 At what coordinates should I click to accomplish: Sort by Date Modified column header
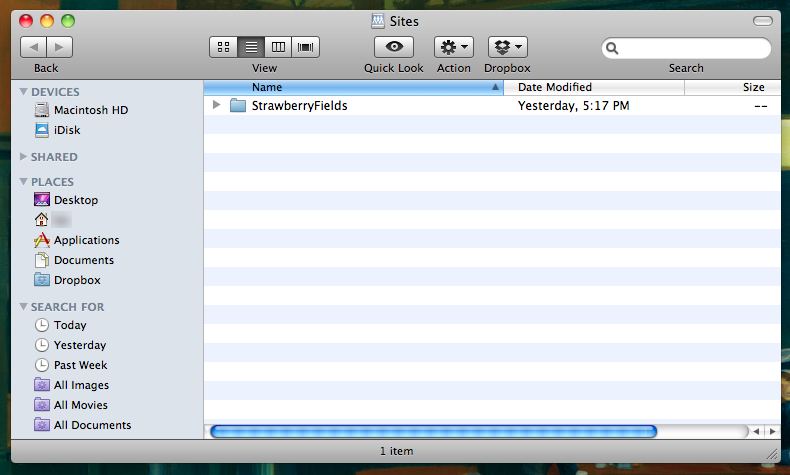click(594, 87)
